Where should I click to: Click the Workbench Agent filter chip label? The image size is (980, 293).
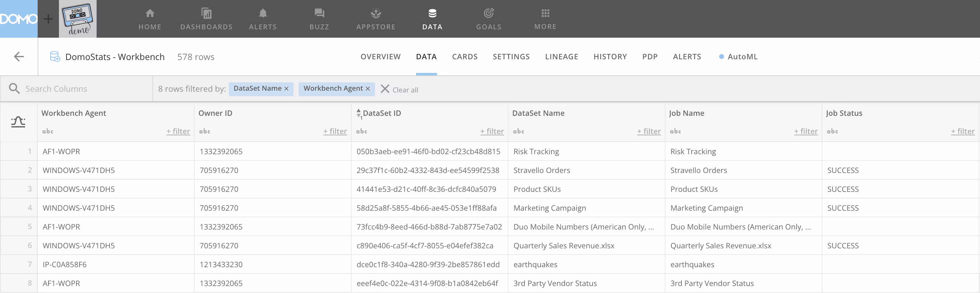(333, 88)
